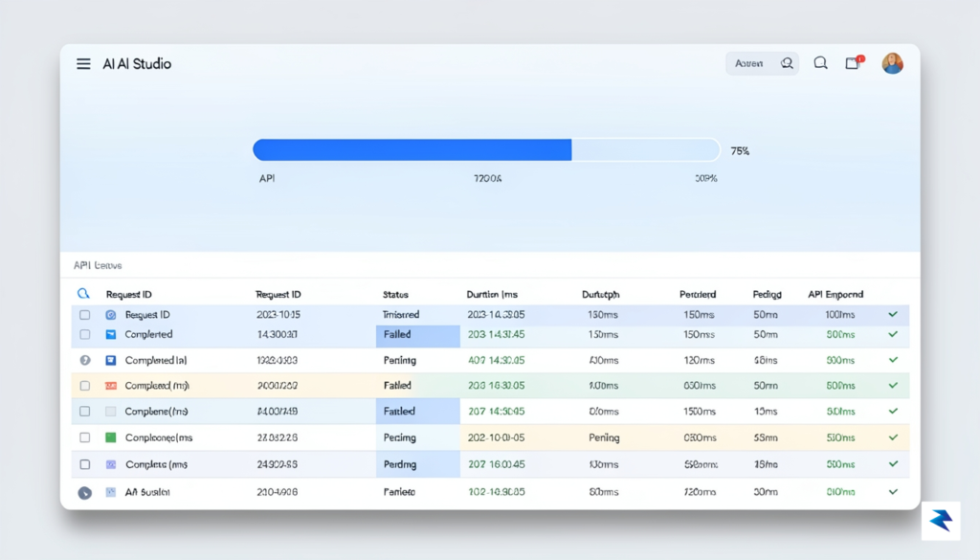
Task: Click the search icon in the table header
Action: click(83, 294)
